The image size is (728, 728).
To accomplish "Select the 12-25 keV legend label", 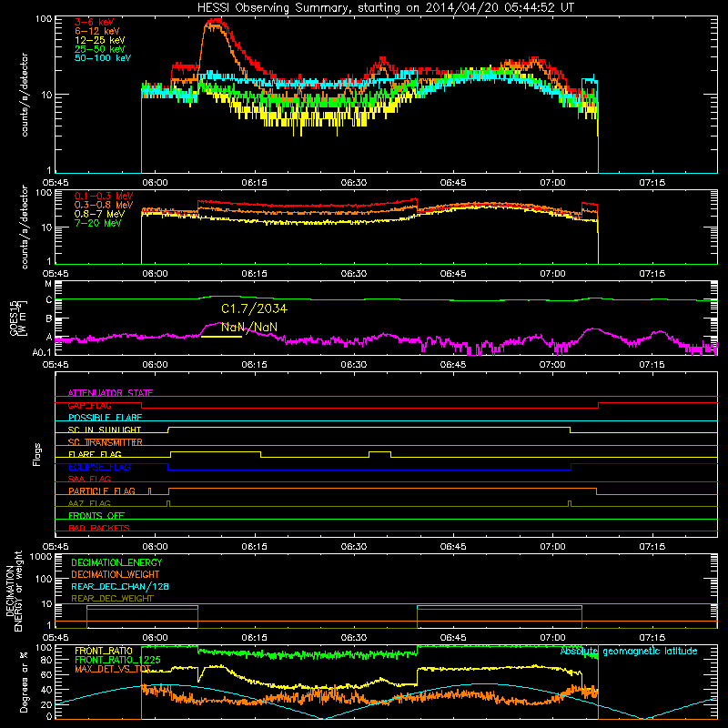I will [x=100, y=40].
